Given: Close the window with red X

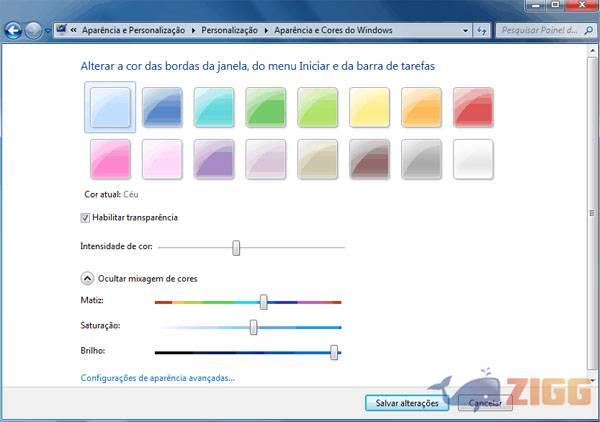Looking at the screenshot, I should point(582,5).
